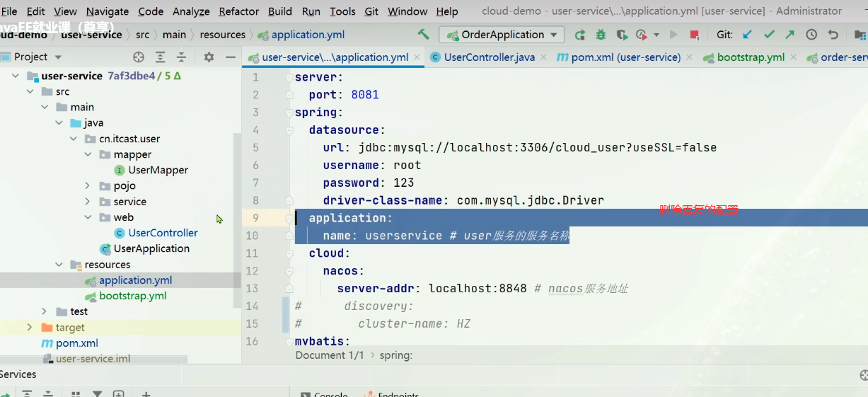
Task: Expand the pojo package
Action: (88, 185)
